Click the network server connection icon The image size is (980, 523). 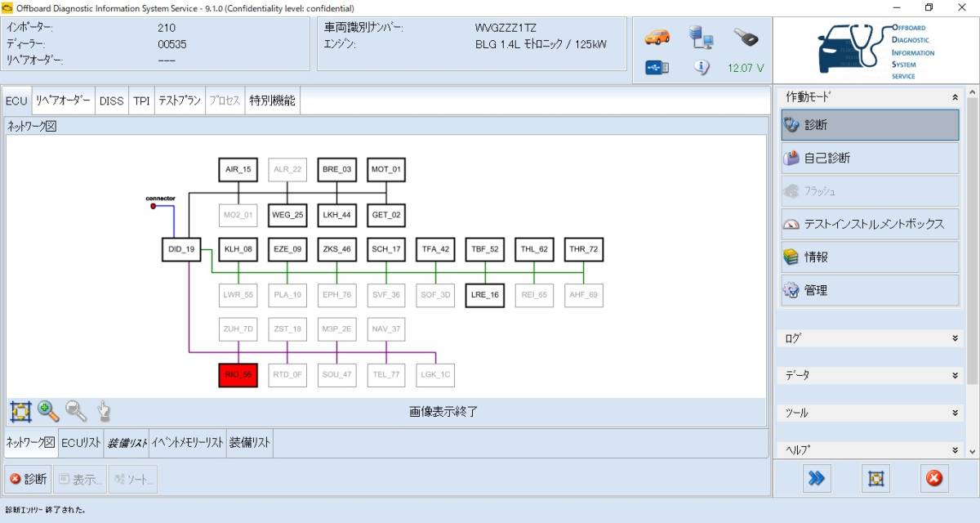pyautogui.click(x=701, y=37)
